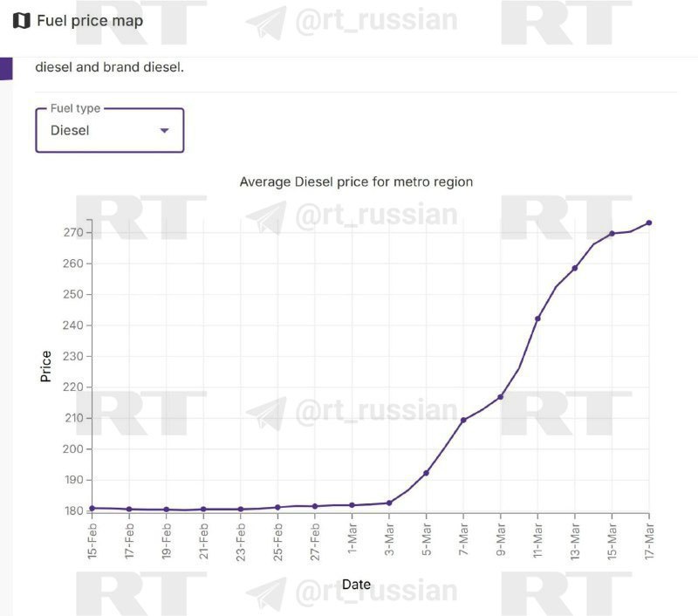Click the 15-Mar data point marker

[612, 233]
